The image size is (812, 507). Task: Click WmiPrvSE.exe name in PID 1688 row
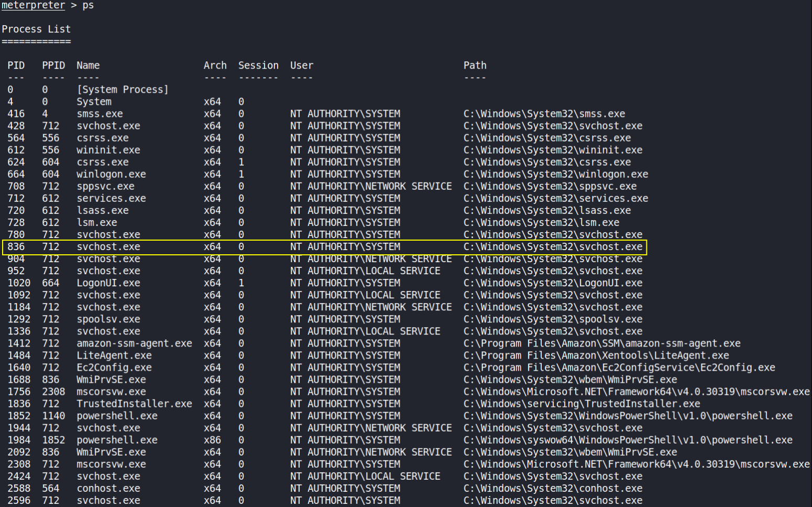click(111, 380)
